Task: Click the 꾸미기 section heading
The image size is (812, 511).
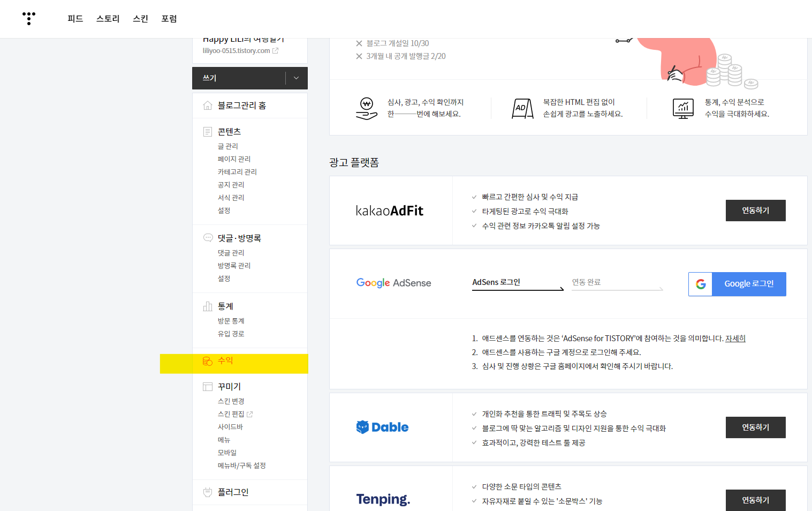Action: tap(229, 387)
